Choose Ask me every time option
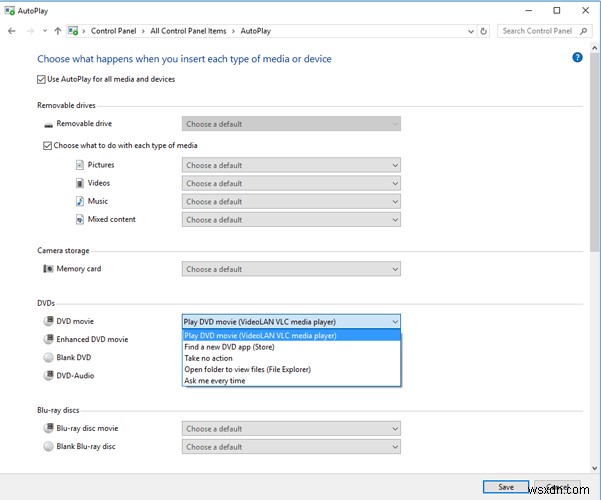 214,381
